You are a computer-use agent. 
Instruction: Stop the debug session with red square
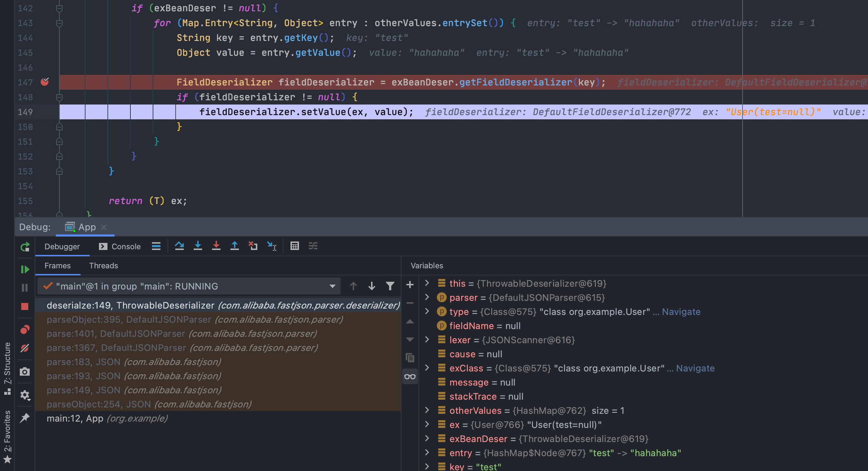pyautogui.click(x=25, y=306)
